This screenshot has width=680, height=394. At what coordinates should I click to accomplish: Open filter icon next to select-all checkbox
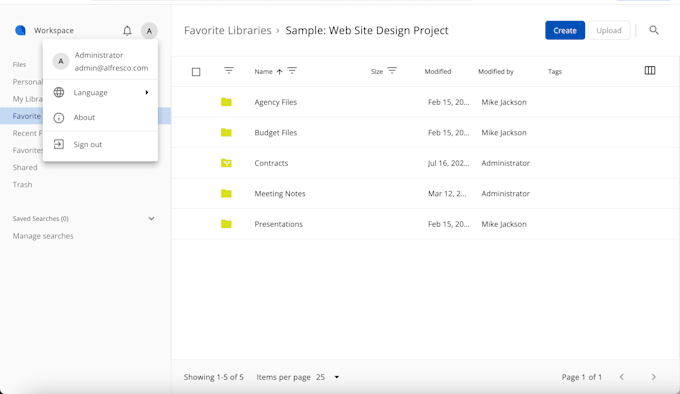(x=229, y=71)
